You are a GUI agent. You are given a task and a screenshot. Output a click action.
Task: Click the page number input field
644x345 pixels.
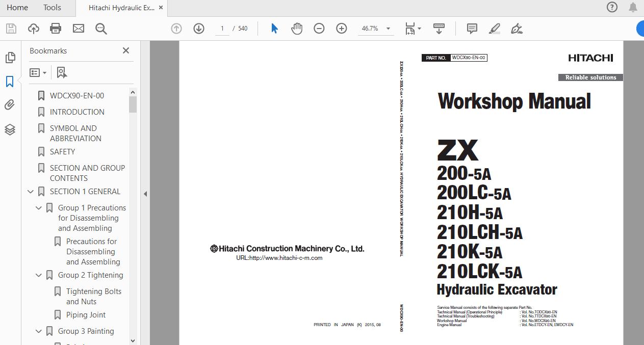coord(222,29)
